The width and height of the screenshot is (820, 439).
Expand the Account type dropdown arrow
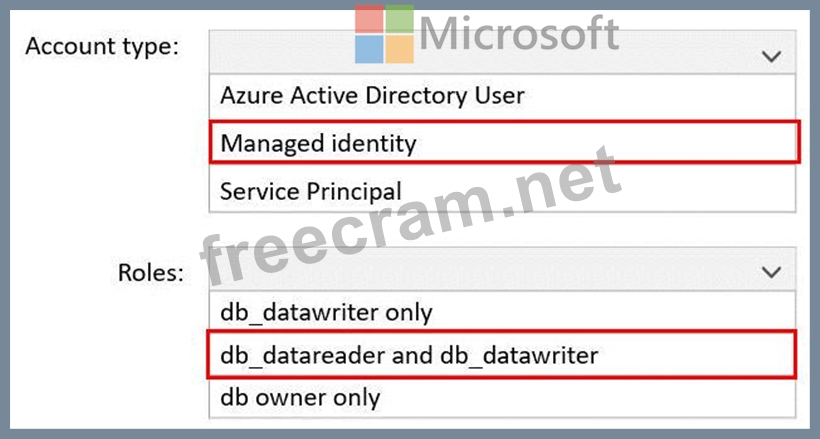pyautogui.click(x=771, y=57)
